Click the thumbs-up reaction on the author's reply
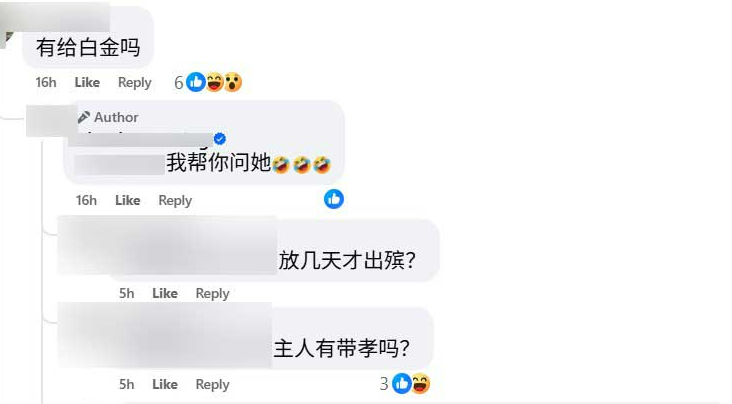 [334, 199]
